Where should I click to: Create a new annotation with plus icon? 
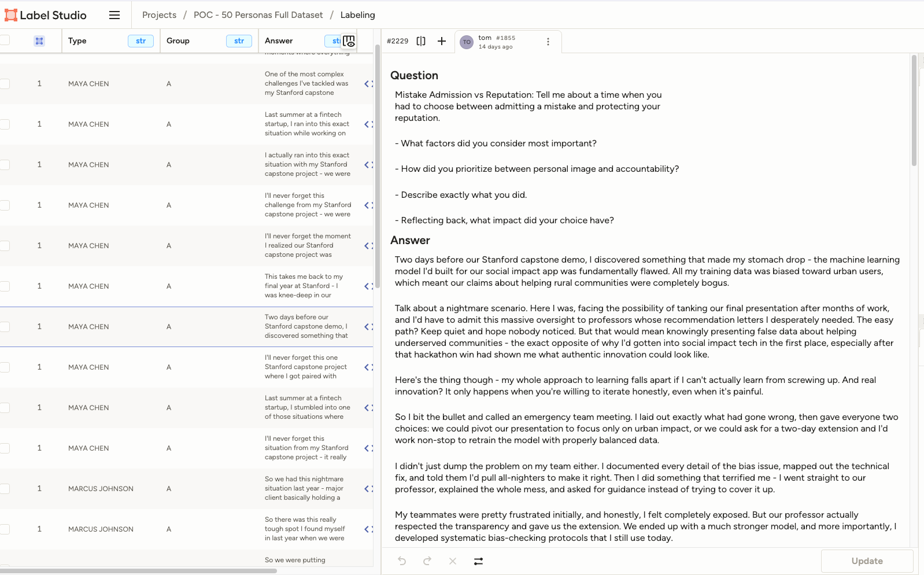click(x=442, y=41)
